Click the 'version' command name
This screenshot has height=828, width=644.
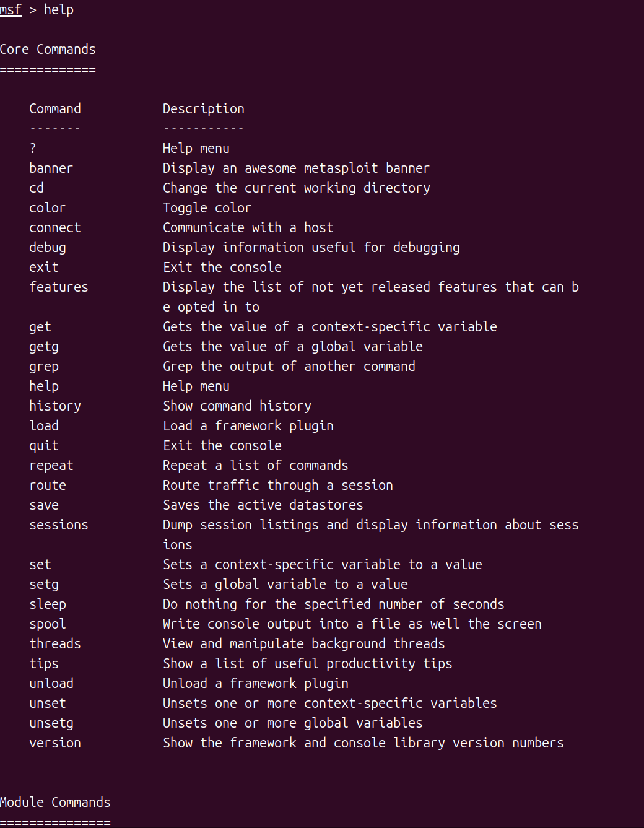(55, 743)
